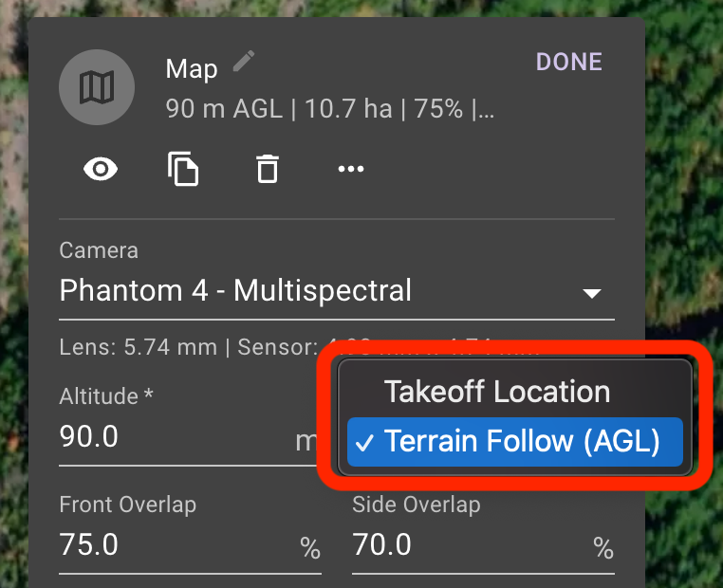723x588 pixels.
Task: Click the Side Overlap 70.0 field
Action: click(x=483, y=545)
